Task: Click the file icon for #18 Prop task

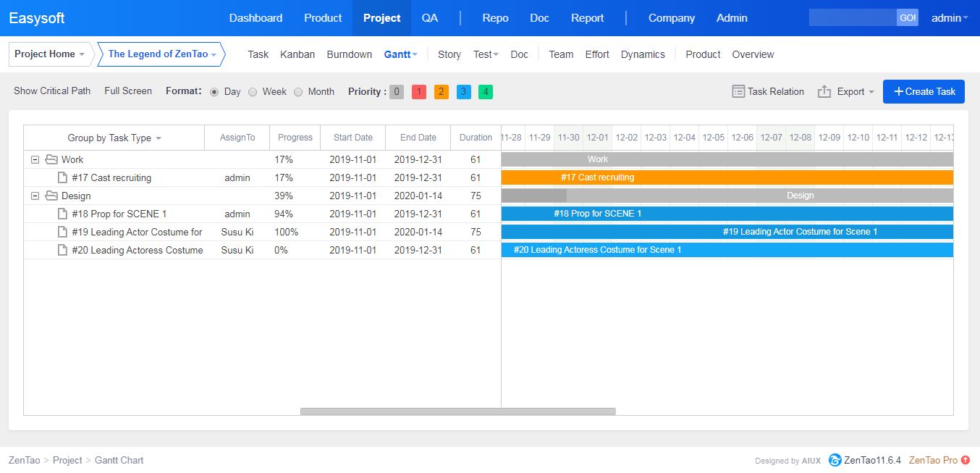Action: [x=62, y=214]
